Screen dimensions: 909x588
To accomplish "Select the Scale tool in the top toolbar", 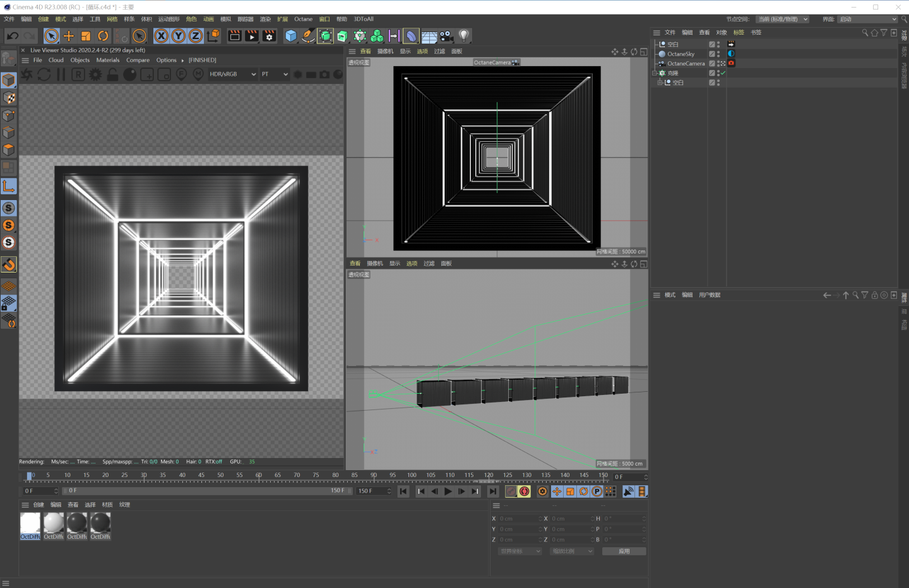I will (x=86, y=36).
